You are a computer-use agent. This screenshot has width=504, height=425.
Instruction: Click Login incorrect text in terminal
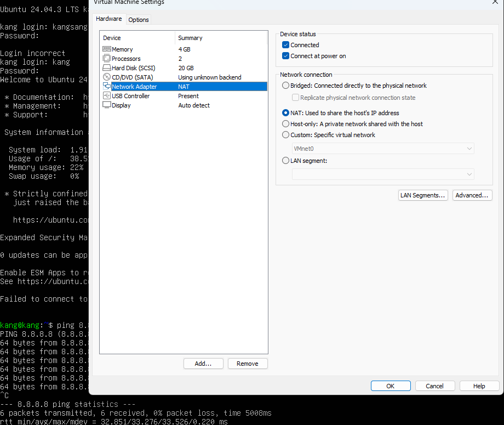click(x=32, y=53)
